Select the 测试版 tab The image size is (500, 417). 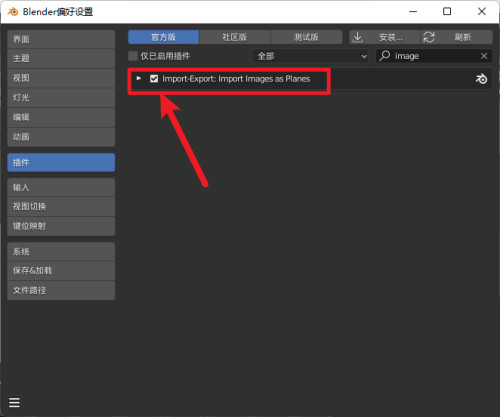[306, 37]
